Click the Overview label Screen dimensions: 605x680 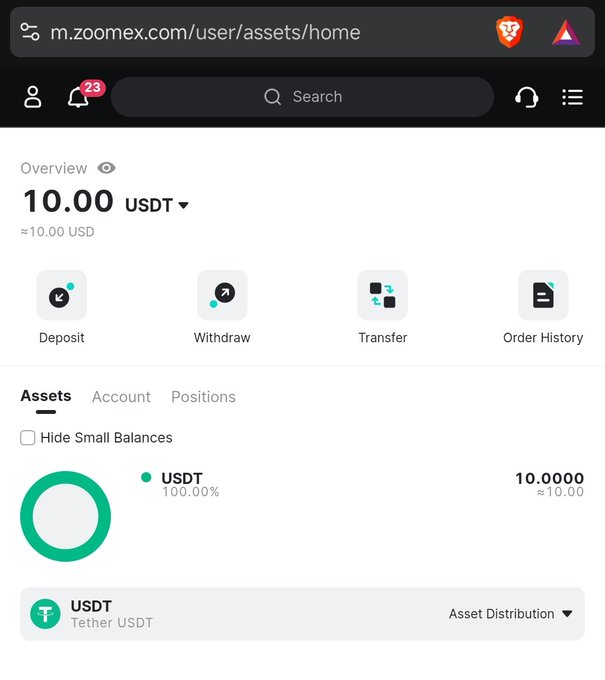[x=54, y=168]
